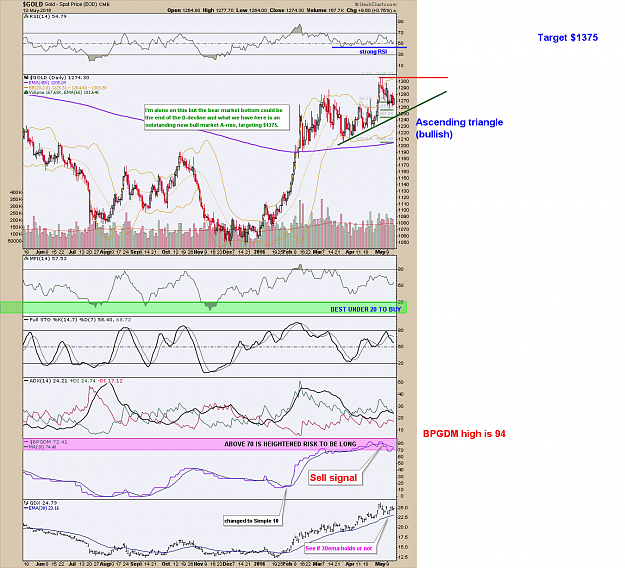Image resolution: width=625 pixels, height=568 pixels.
Task: Click the "Ascending triangle (bullish)" label
Action: [x=459, y=128]
